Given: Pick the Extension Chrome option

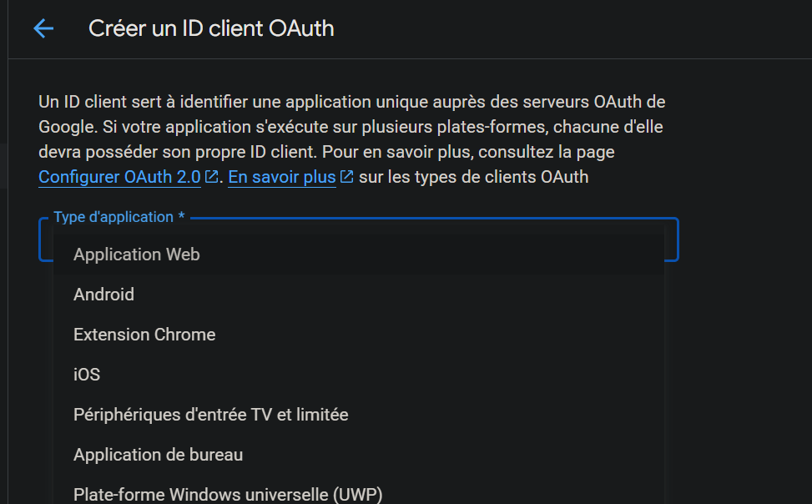Looking at the screenshot, I should coord(358,335).
